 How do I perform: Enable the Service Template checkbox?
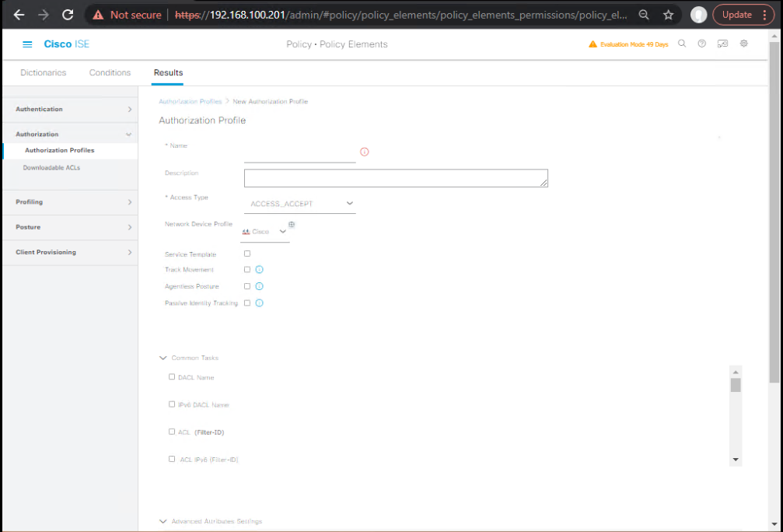coord(247,254)
